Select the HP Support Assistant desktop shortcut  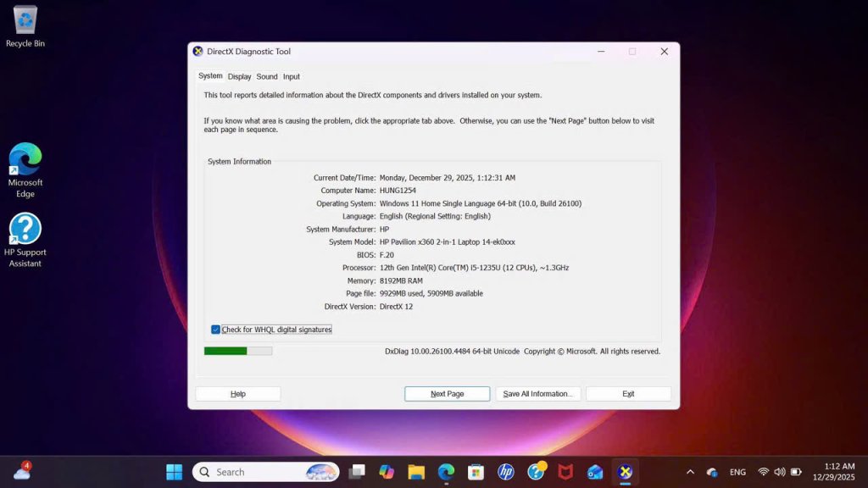tap(25, 240)
